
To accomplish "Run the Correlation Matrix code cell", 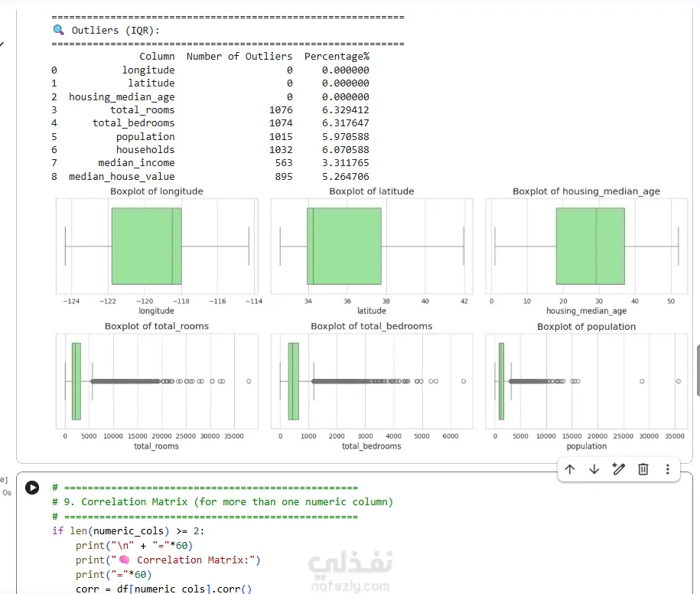I will (x=32, y=488).
